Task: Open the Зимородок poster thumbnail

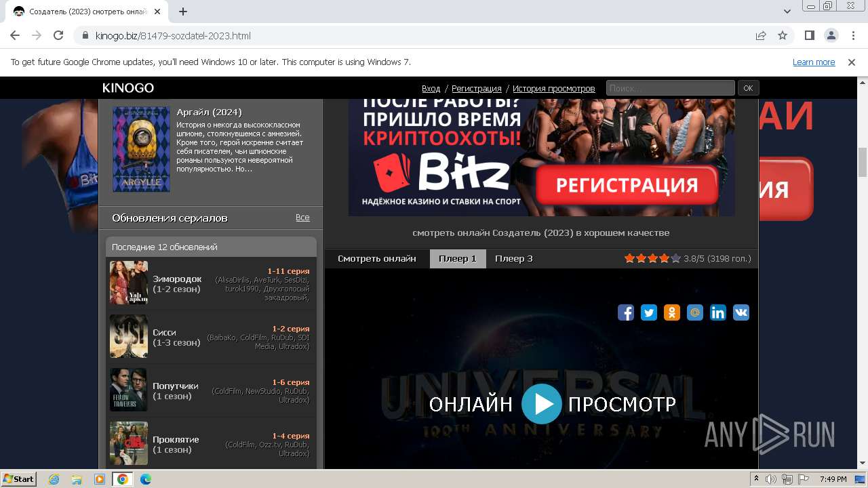Action: (x=129, y=283)
